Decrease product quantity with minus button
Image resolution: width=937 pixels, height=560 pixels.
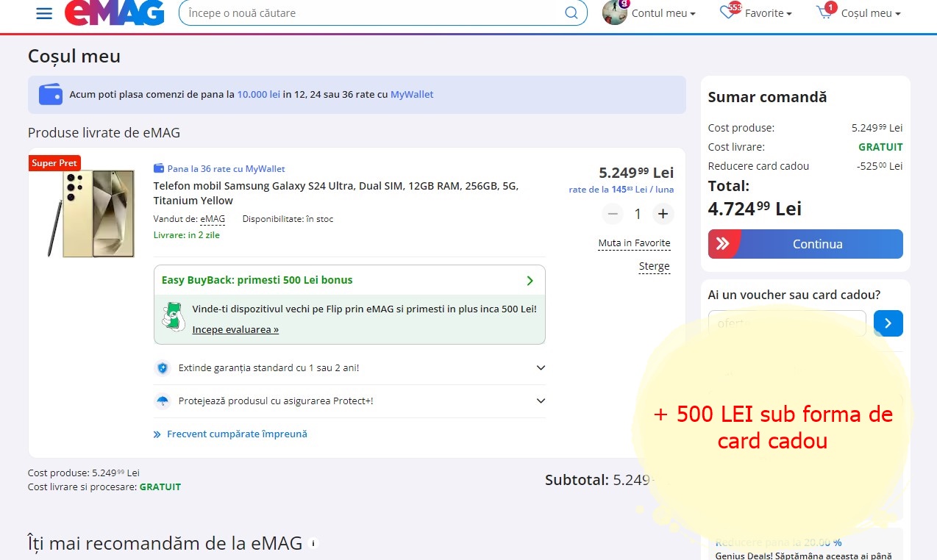[x=613, y=214]
